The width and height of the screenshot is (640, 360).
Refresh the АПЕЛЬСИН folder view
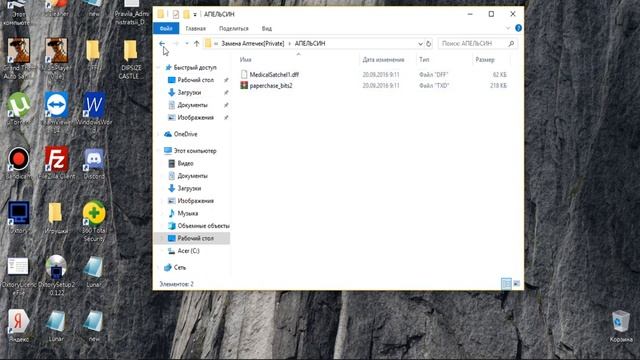(x=429, y=43)
